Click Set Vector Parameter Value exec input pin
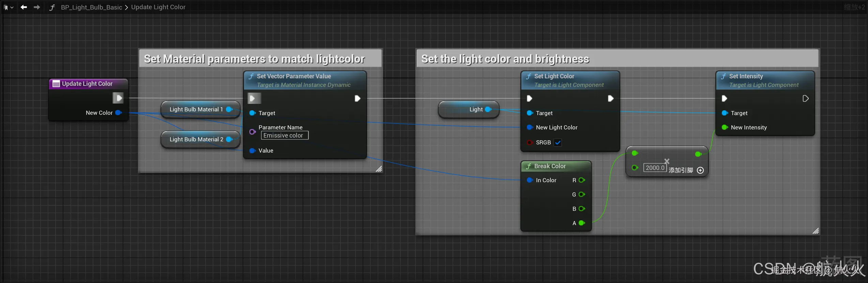Viewport: 868px width, 283px height. click(x=254, y=98)
